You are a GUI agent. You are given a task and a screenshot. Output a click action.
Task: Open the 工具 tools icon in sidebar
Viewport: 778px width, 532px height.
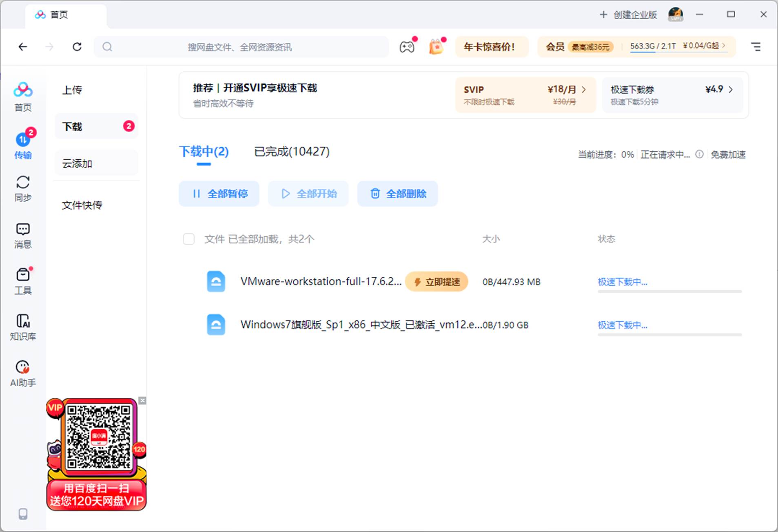pyautogui.click(x=23, y=276)
